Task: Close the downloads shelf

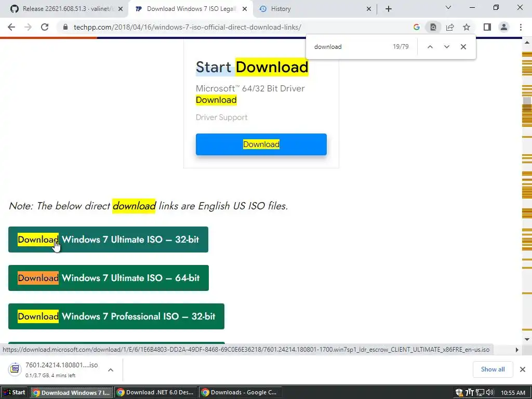Action: pyautogui.click(x=523, y=369)
